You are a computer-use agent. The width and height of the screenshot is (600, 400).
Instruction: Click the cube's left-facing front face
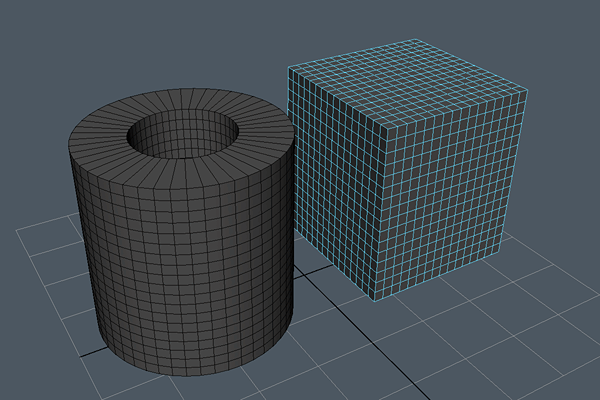coord(330,180)
